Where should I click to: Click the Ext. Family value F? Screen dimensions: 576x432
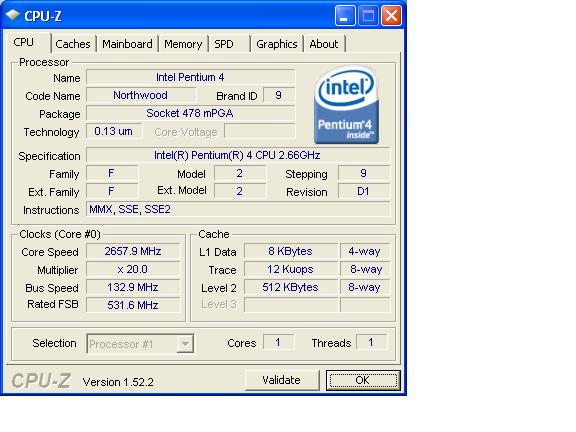[112, 191]
